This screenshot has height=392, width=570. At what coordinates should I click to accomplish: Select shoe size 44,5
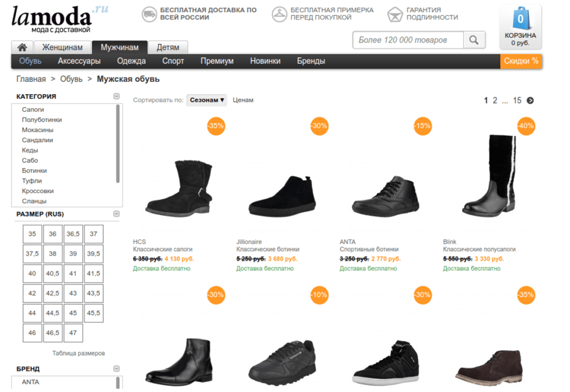tap(52, 313)
